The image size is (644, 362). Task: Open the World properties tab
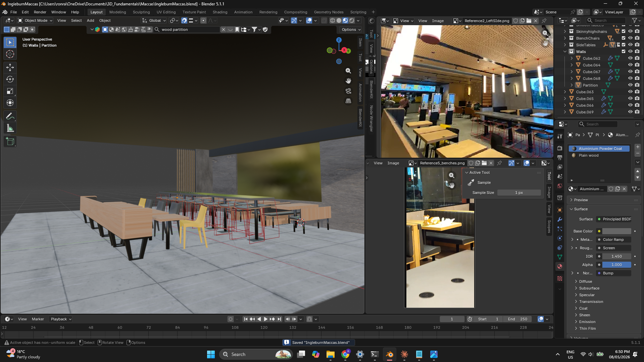560,186
